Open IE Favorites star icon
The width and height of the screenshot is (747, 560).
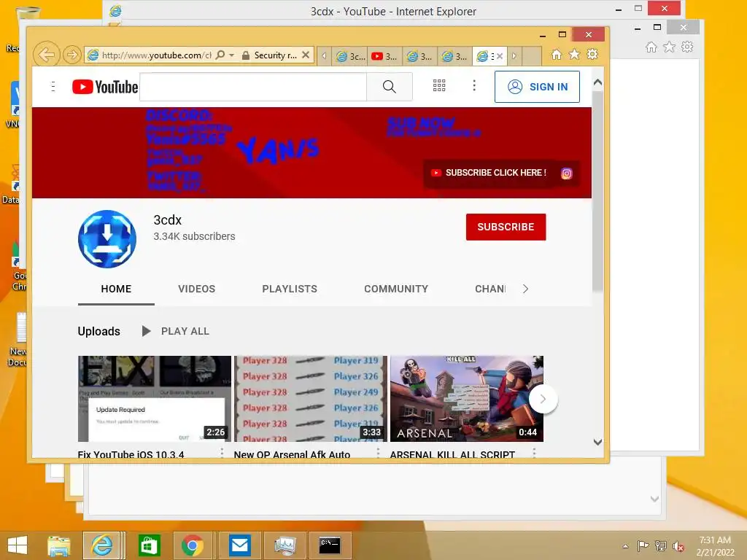[575, 55]
